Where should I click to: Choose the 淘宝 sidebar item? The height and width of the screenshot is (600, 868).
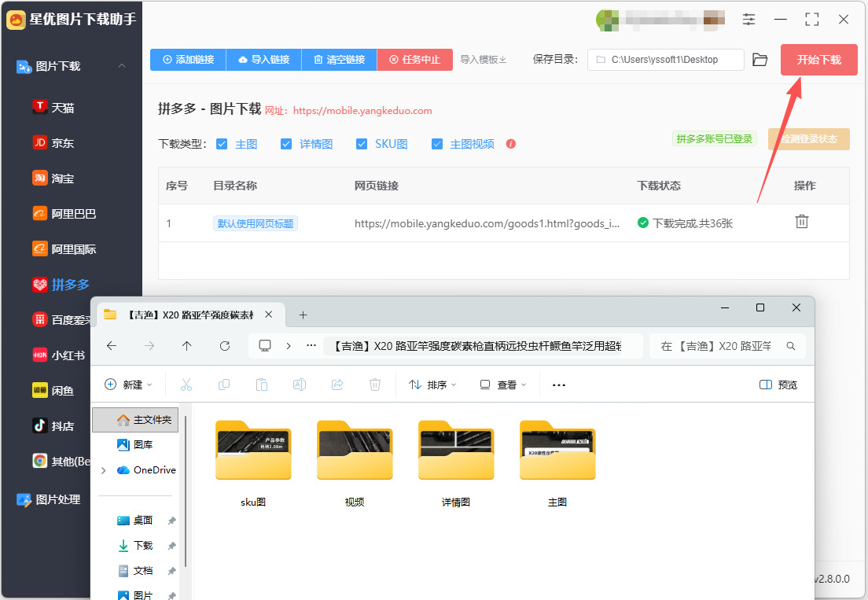click(53, 179)
